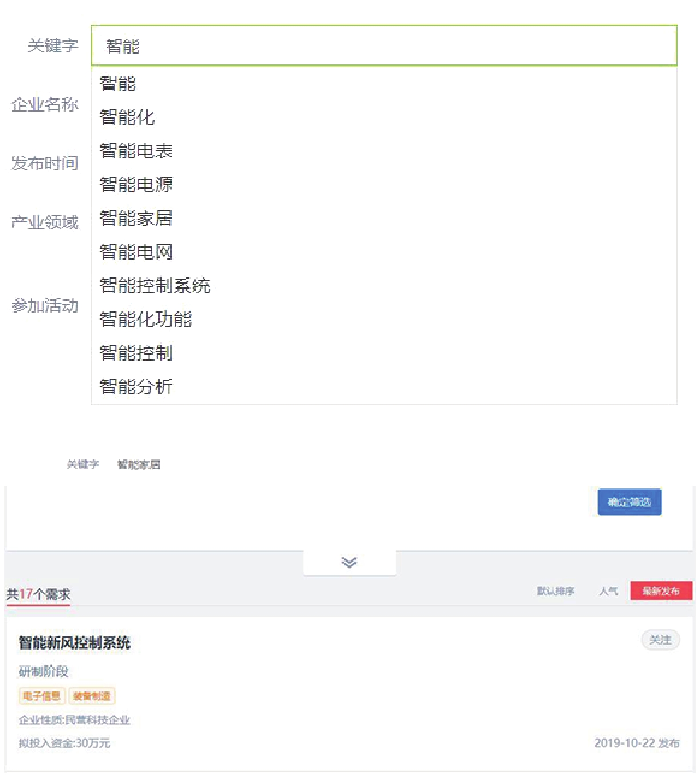Click the blue 确定筛选 button
700x775 pixels.
click(x=629, y=502)
